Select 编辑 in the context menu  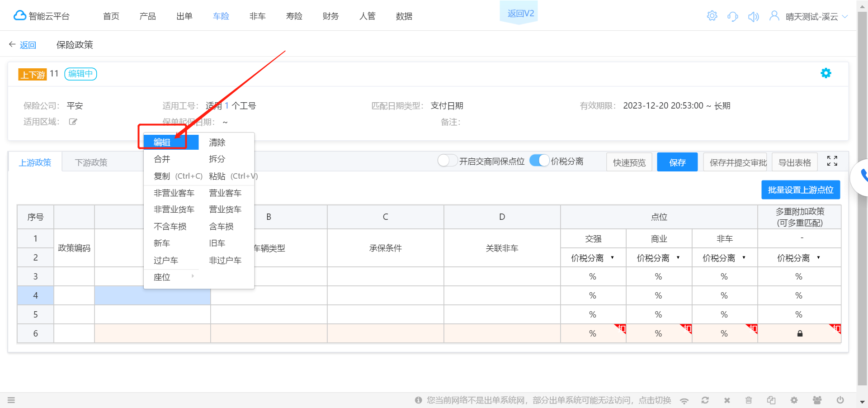coord(171,142)
